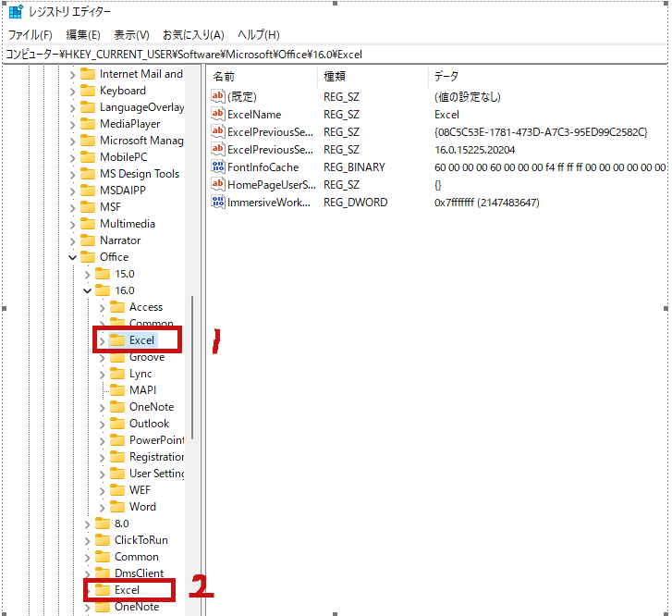The image size is (672, 616).
Task: Select the ClickToRun folder icon
Action: tap(103, 539)
